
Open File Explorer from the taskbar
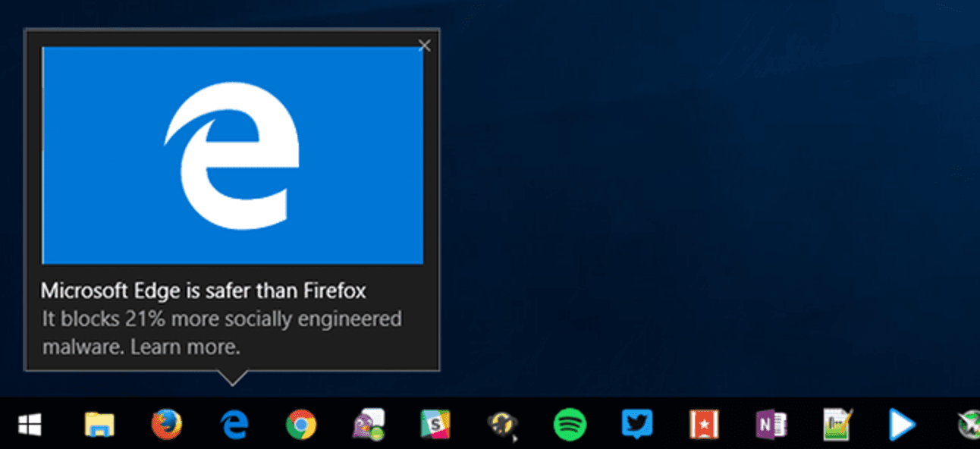99,425
